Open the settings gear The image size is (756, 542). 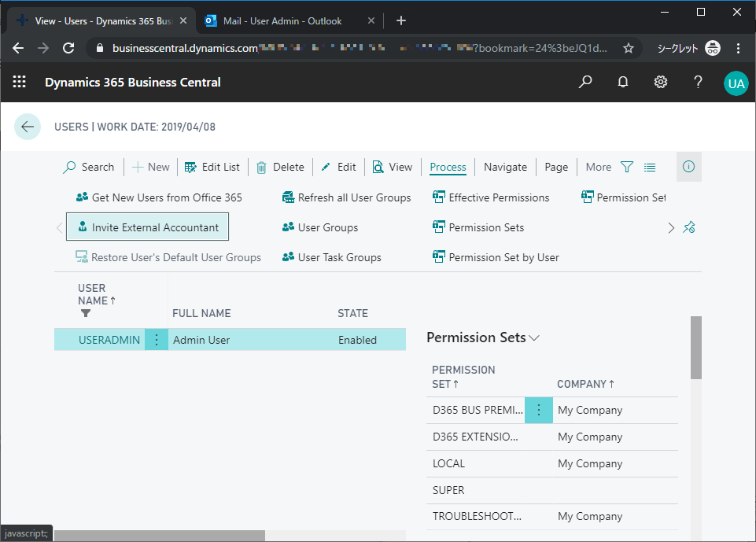pos(661,82)
